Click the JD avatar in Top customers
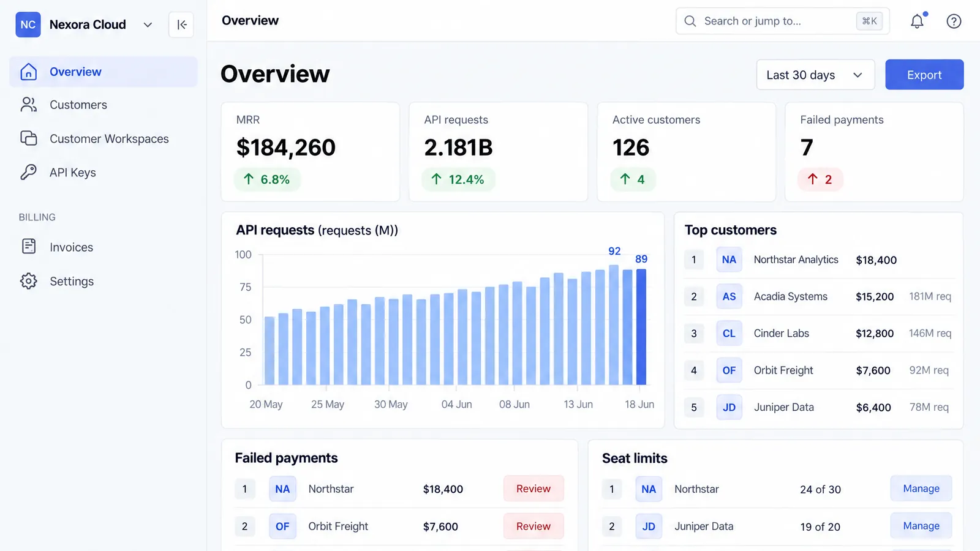980x551 pixels. pos(729,407)
